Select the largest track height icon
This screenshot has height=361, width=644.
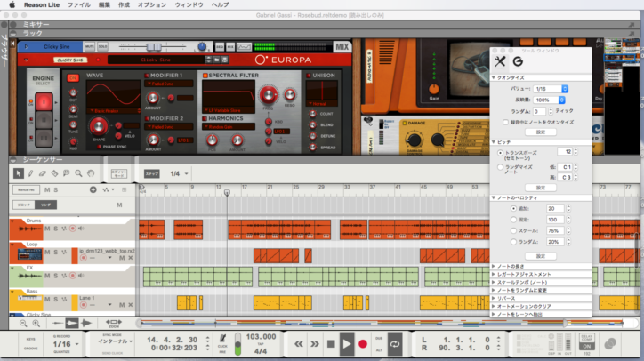86,324
